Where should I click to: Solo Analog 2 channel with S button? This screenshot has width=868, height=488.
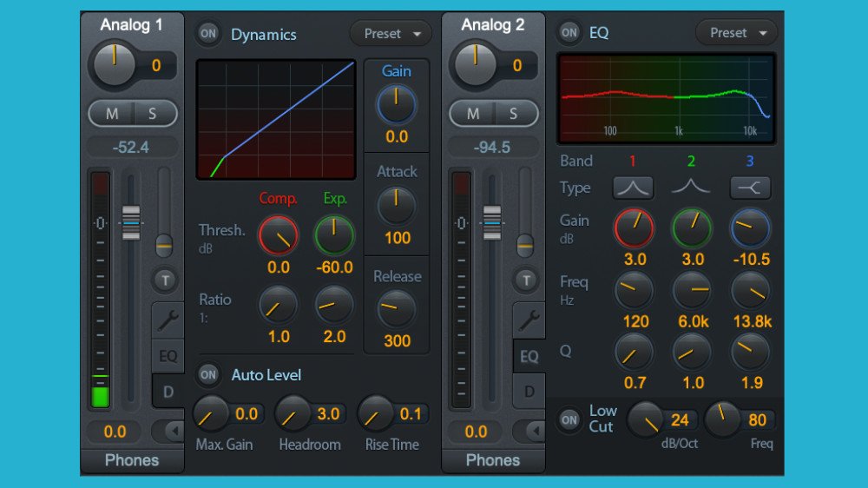tap(513, 114)
